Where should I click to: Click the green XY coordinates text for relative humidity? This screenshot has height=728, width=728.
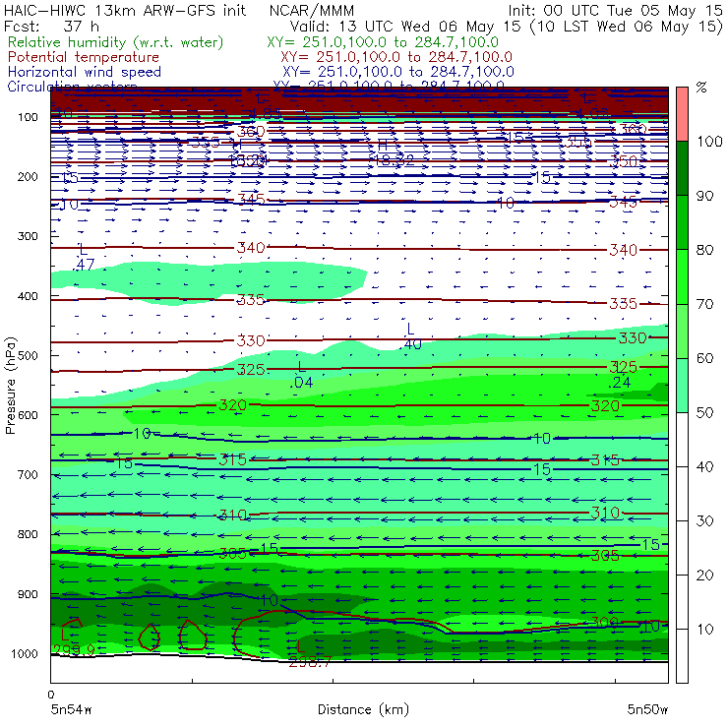pos(383,42)
